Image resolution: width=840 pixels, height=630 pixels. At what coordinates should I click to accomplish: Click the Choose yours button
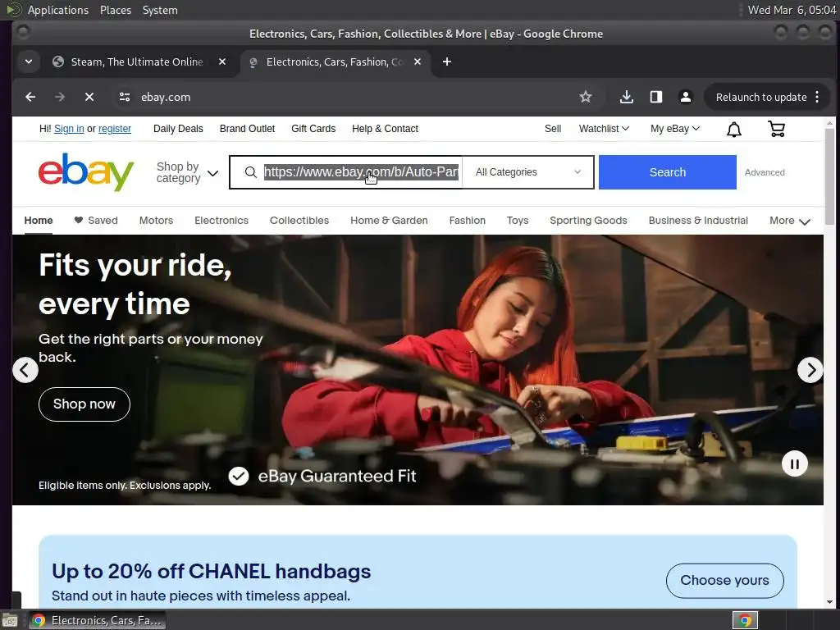[725, 580]
